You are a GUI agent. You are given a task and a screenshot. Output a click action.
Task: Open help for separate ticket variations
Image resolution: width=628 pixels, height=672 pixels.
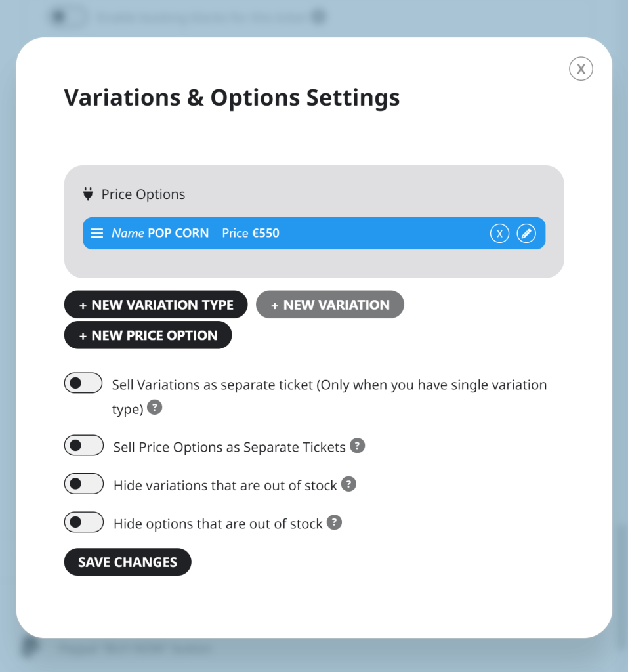point(155,408)
